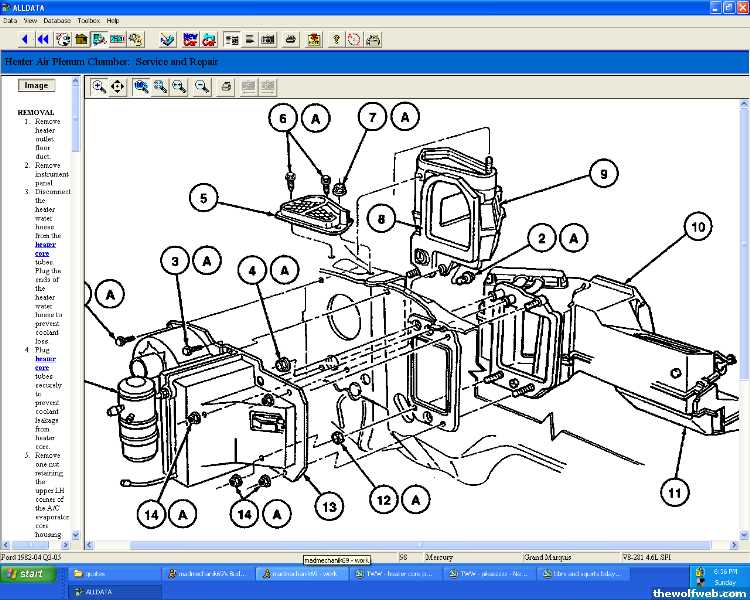The image size is (750, 600).
Task: Click the zoom out magnifier icon
Action: point(202,87)
